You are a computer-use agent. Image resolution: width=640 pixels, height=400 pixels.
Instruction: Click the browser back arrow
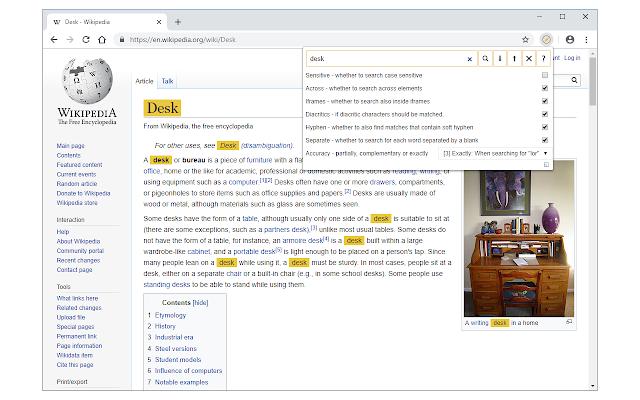[54, 40]
